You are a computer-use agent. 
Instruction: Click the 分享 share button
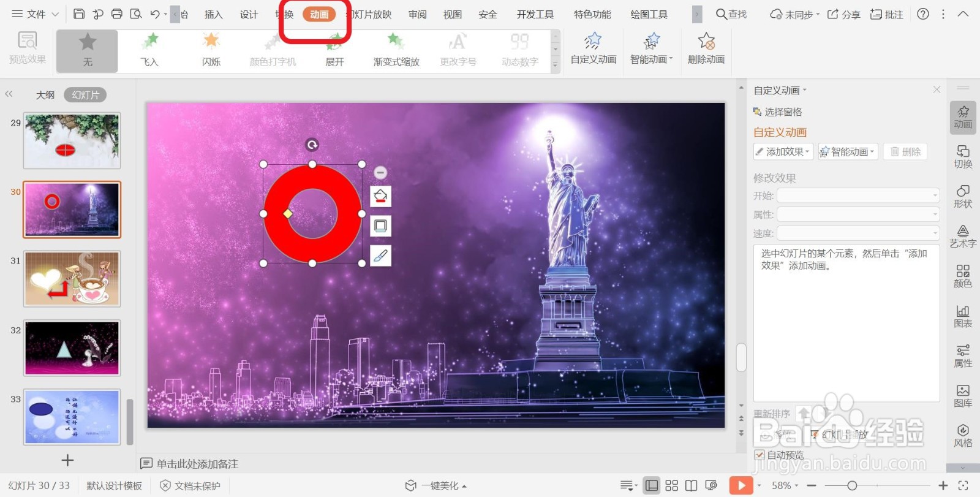(843, 14)
